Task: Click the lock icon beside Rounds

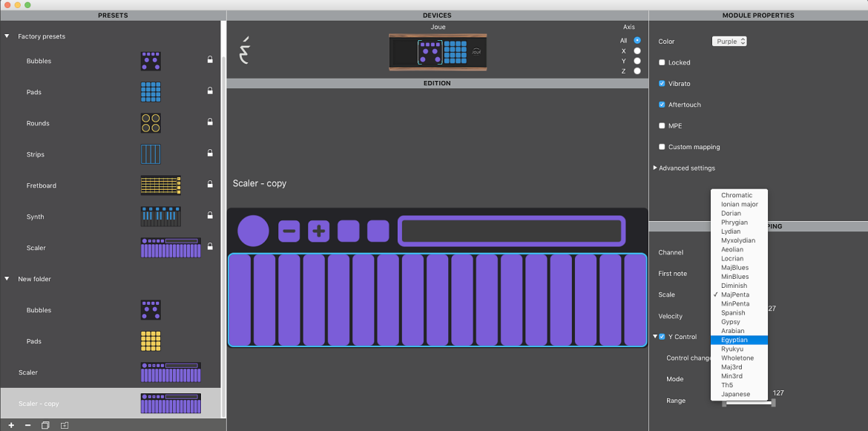Action: point(210,121)
